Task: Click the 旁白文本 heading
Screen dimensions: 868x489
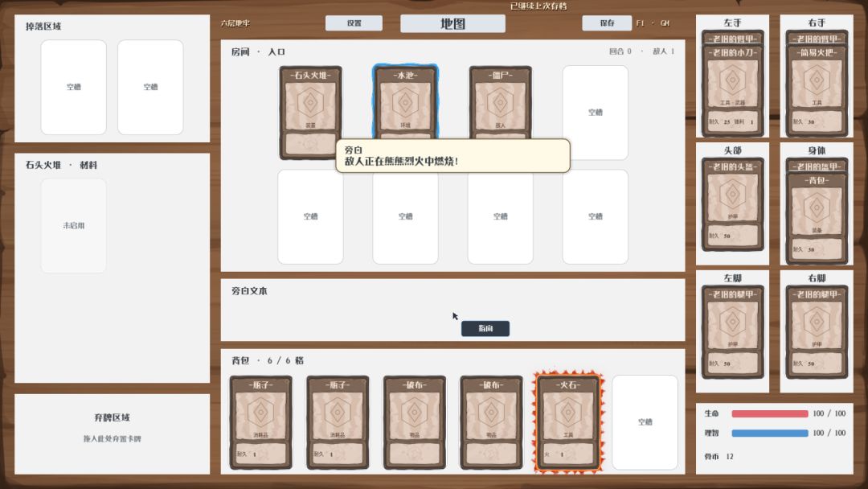Action: 249,290
